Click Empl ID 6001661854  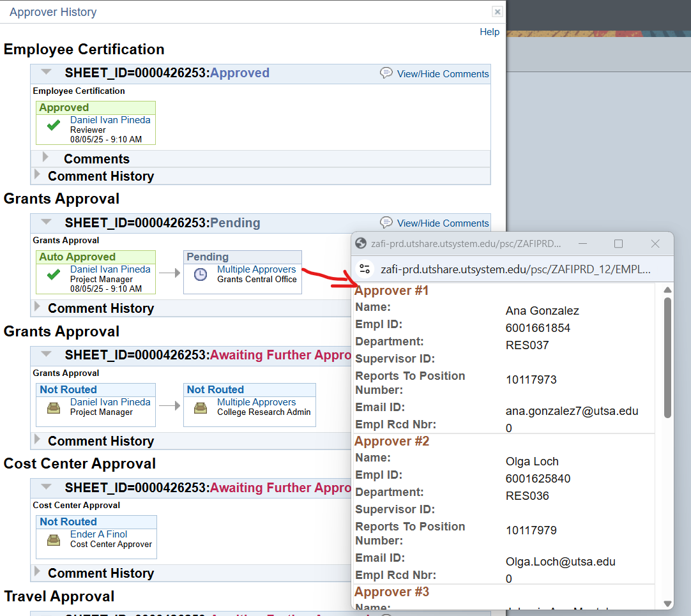point(538,328)
